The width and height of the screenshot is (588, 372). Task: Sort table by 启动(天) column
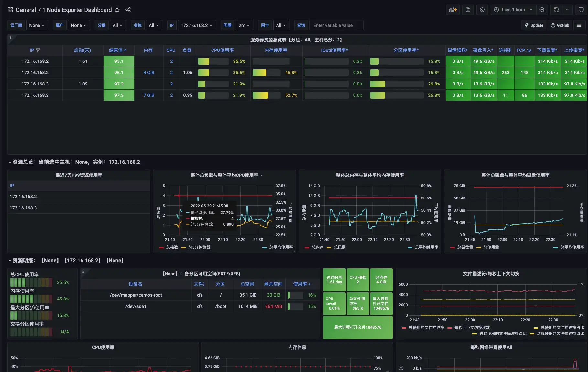tap(82, 50)
